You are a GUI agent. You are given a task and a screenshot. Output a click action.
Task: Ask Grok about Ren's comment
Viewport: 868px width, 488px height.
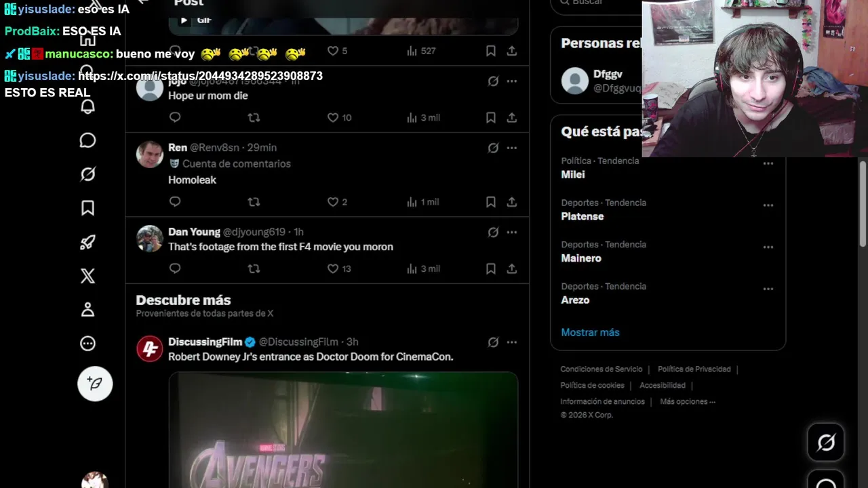(x=494, y=148)
